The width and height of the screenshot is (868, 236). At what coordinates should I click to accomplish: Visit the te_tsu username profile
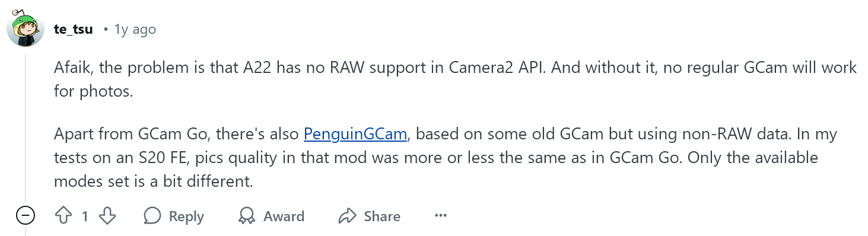(73, 29)
